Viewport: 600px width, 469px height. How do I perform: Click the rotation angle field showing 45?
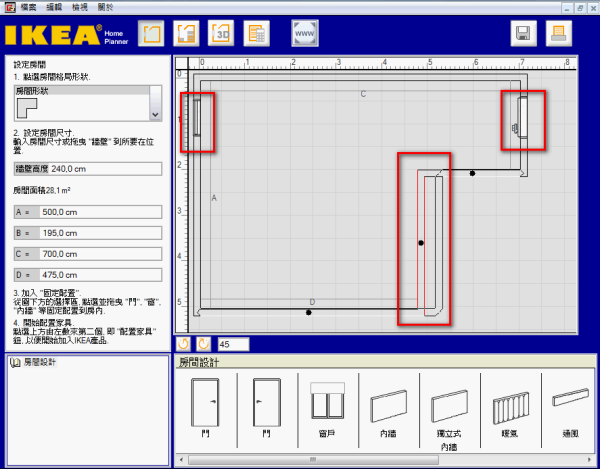point(233,344)
